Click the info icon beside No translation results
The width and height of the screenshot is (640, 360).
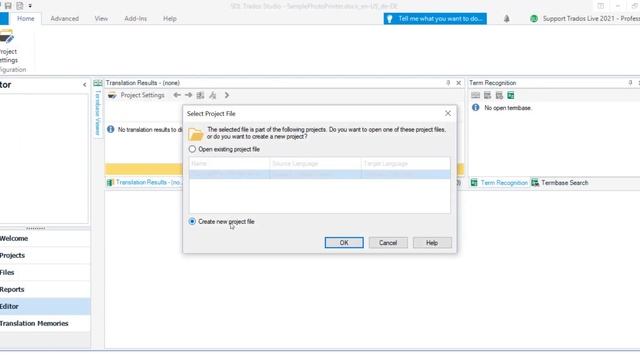click(x=111, y=129)
